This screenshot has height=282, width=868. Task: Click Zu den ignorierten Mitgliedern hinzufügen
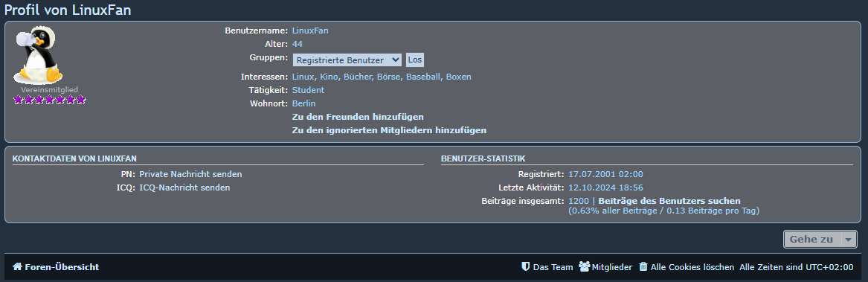(389, 130)
